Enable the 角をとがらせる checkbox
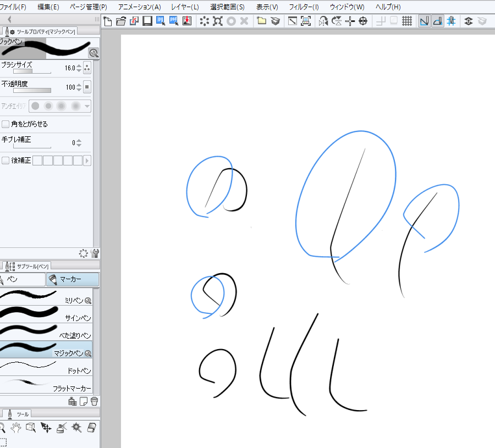The image size is (495, 448). [x=5, y=124]
